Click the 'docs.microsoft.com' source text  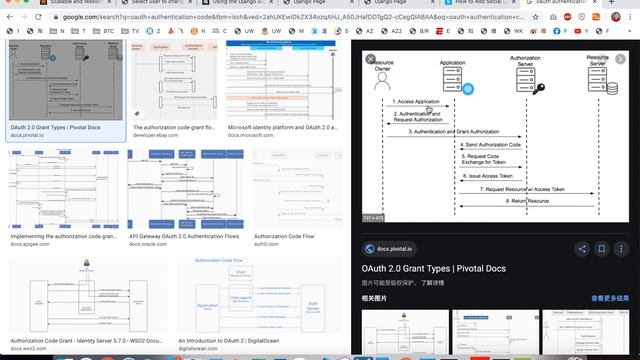click(x=251, y=135)
